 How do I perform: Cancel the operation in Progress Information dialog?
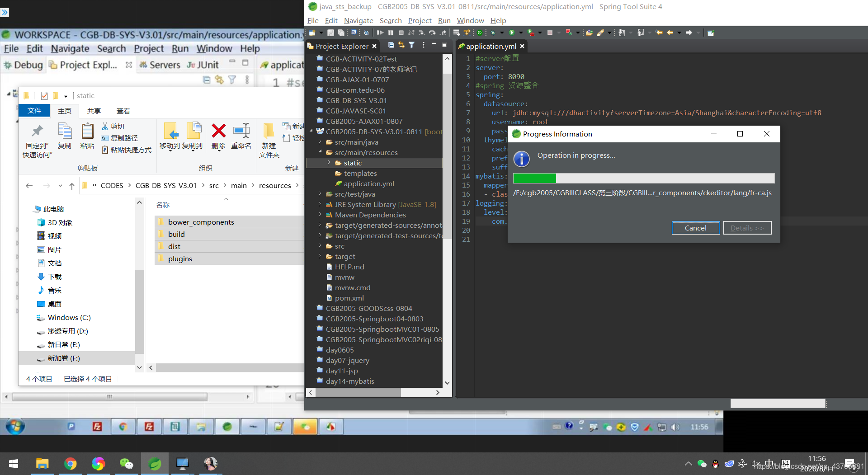(x=695, y=228)
